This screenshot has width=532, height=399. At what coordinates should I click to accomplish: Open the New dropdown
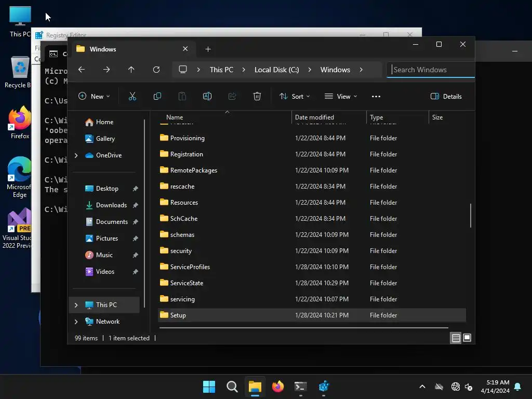(94, 96)
